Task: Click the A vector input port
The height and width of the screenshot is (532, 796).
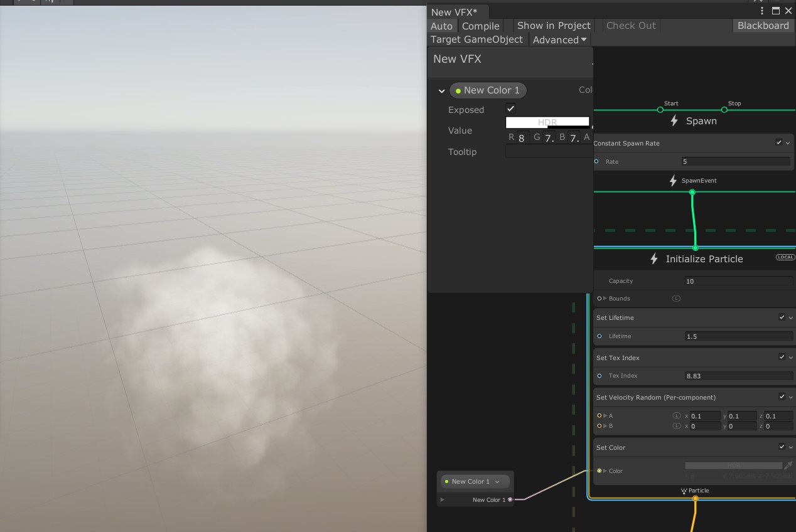Action: click(600, 416)
